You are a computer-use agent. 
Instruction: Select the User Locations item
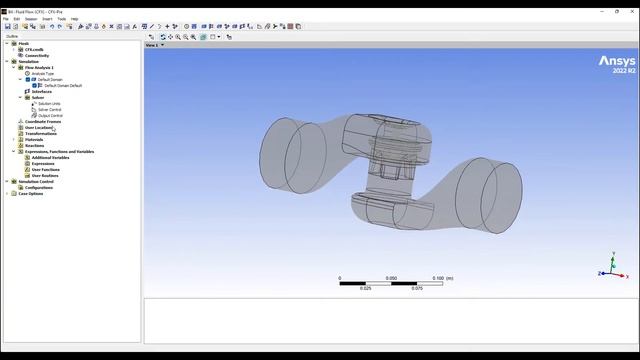39,127
